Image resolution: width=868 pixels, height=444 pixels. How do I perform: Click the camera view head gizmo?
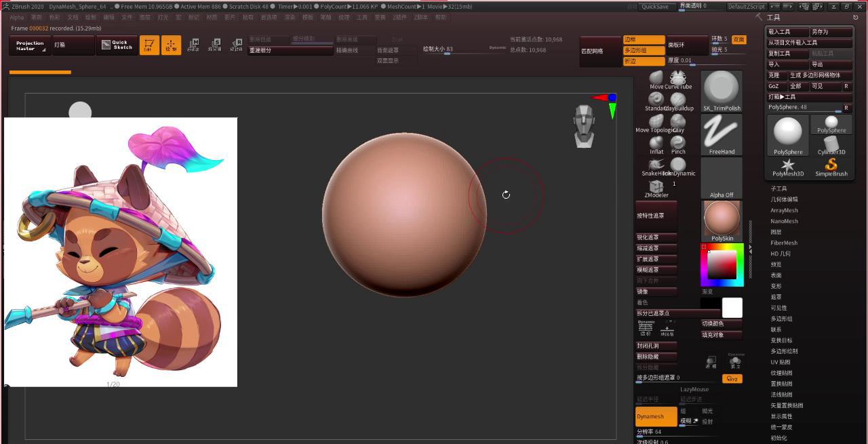point(584,126)
